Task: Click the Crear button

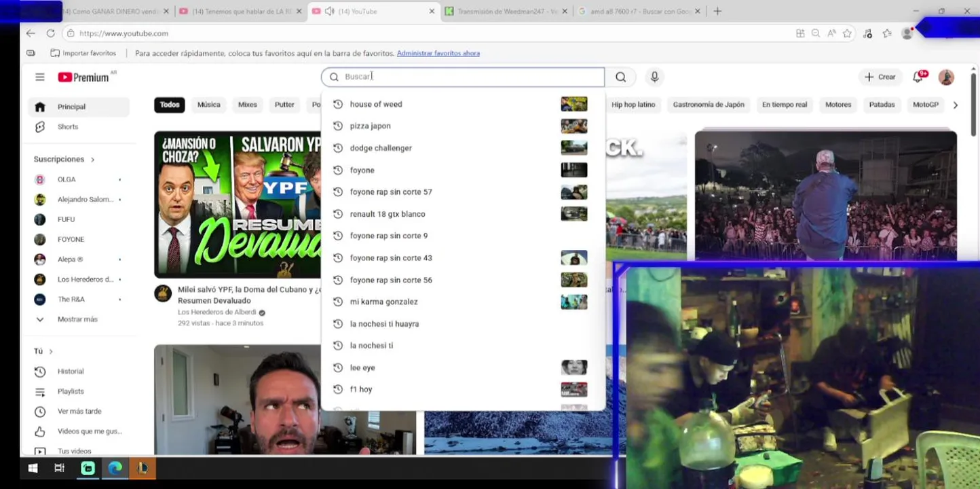Action: pos(880,77)
